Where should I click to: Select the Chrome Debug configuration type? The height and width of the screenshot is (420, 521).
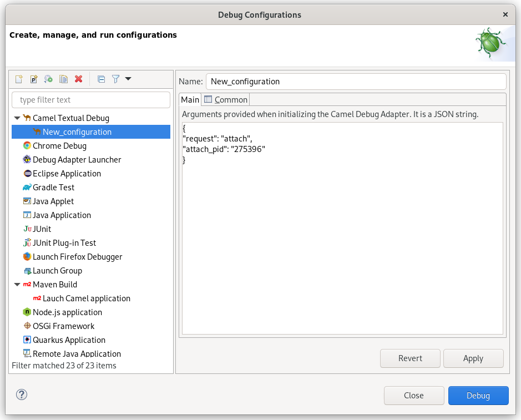[x=58, y=145]
